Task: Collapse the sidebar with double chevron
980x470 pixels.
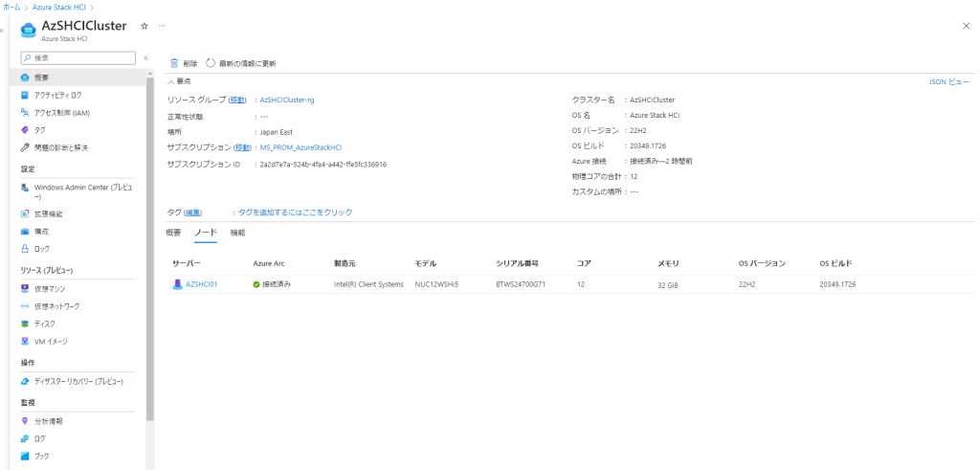Action: point(145,57)
